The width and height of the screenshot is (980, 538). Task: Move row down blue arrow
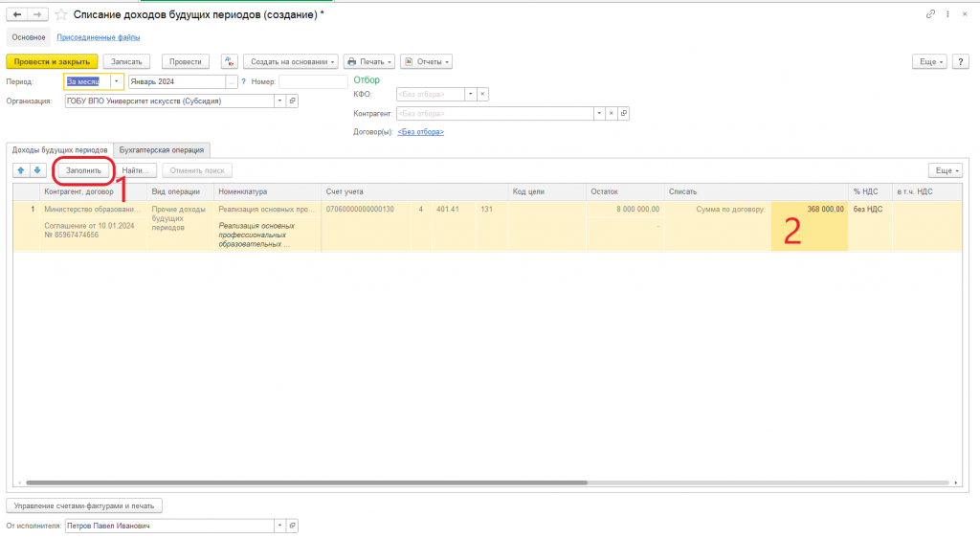coord(37,170)
